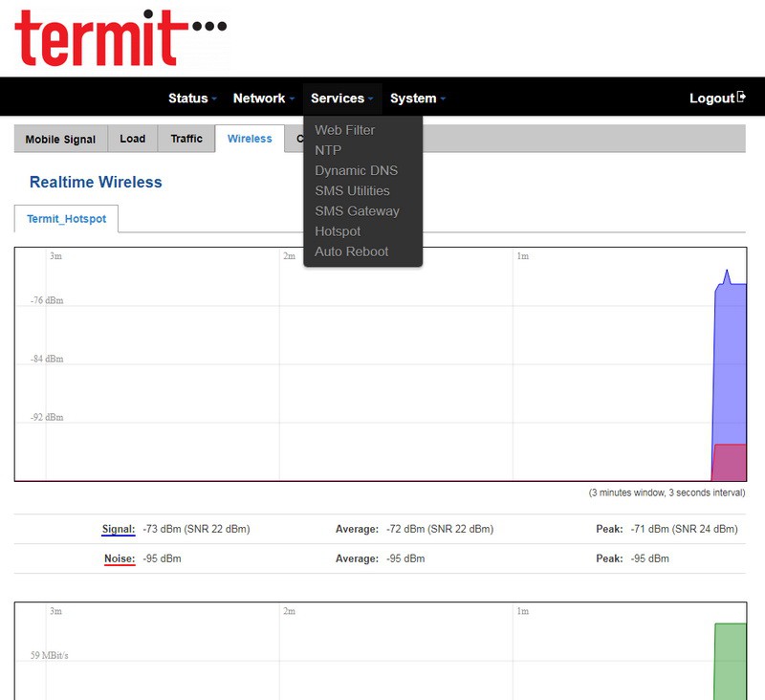Collapse the Services dropdown menu
The width and height of the screenshot is (765, 700).
341,98
